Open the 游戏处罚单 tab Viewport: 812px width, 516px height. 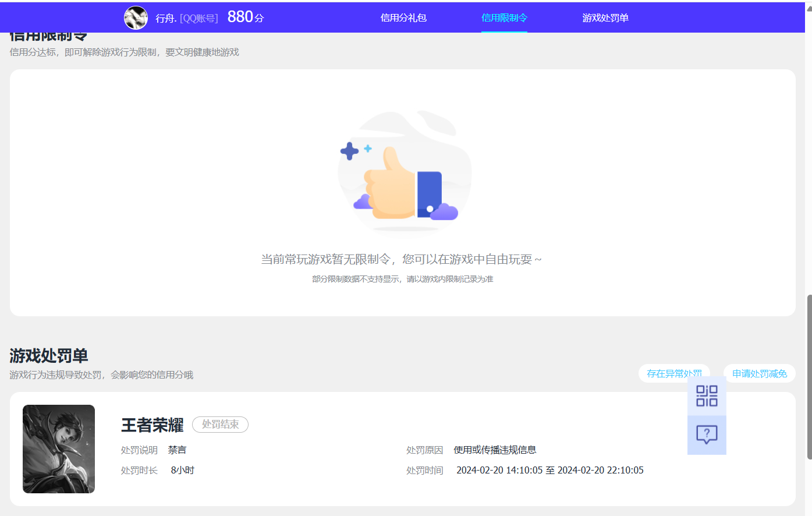click(x=605, y=17)
